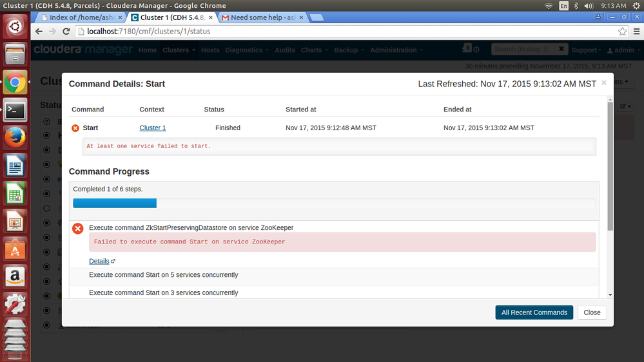Launch Firefox from the dock
Viewport: 644px width, 362px height.
point(15,138)
